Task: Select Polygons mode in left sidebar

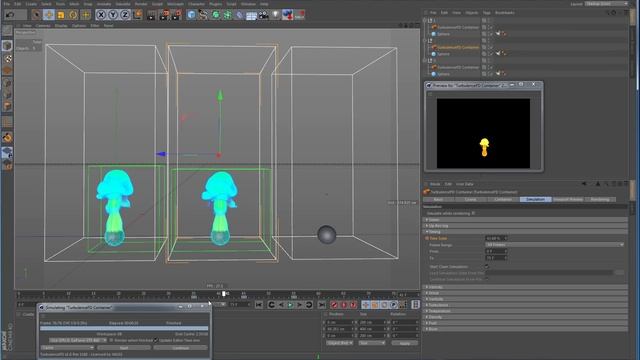Action: click(x=7, y=106)
